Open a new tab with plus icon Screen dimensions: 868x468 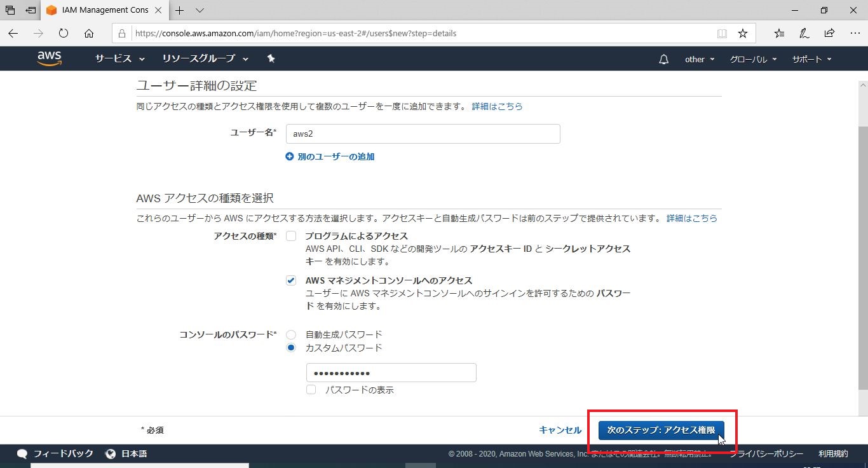click(x=180, y=10)
